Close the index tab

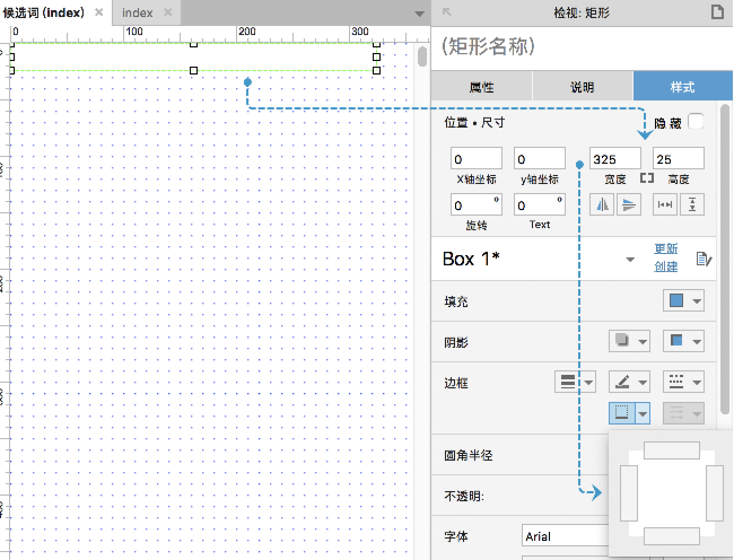point(168,12)
